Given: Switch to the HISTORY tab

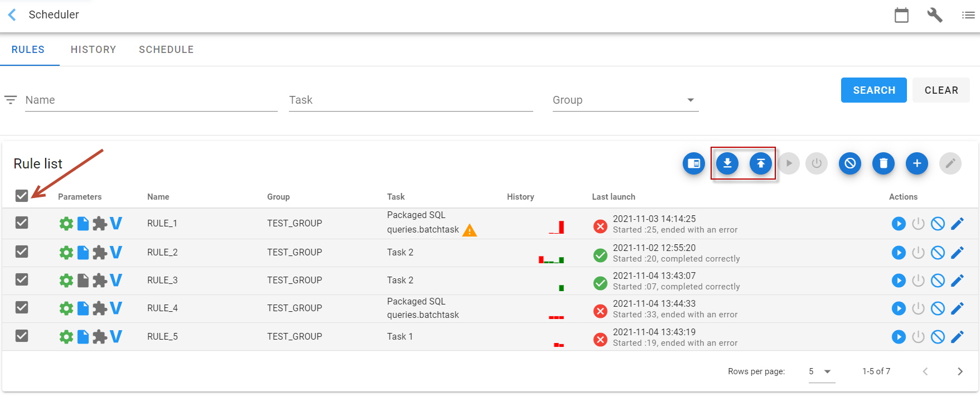Looking at the screenshot, I should coord(93,50).
